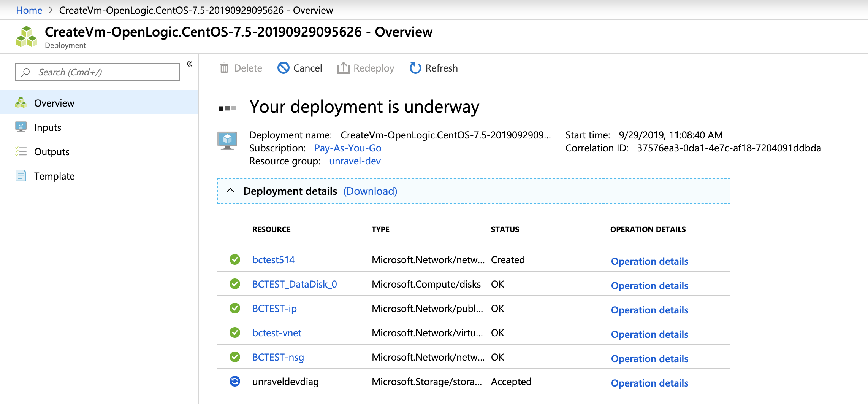Screen dimensions: 868x404
Task: Click the unraveldevdiag resource name
Action: pyautogui.click(x=285, y=382)
